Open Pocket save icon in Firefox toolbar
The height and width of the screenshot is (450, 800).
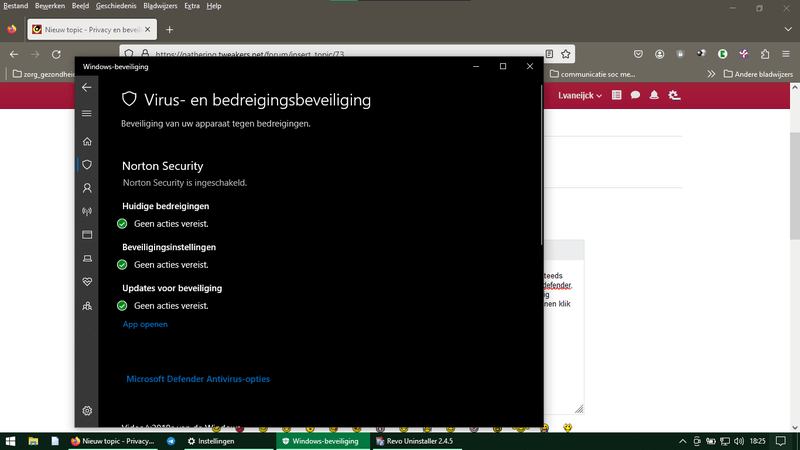click(x=638, y=54)
